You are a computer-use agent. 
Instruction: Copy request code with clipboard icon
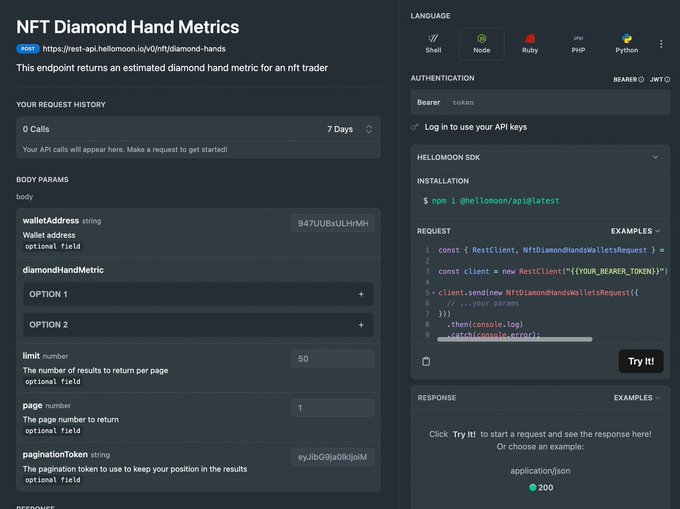pos(426,361)
